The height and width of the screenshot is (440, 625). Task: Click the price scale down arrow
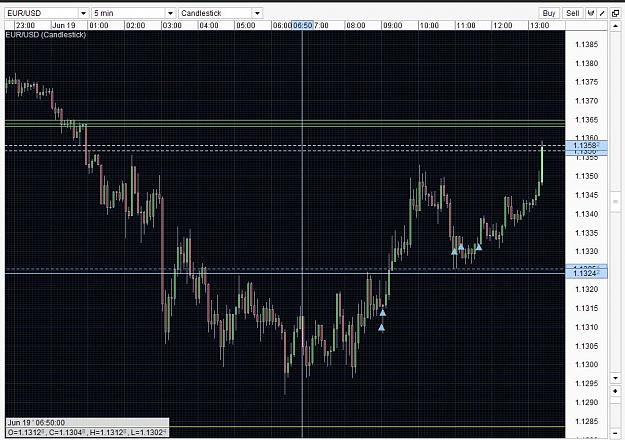615,378
